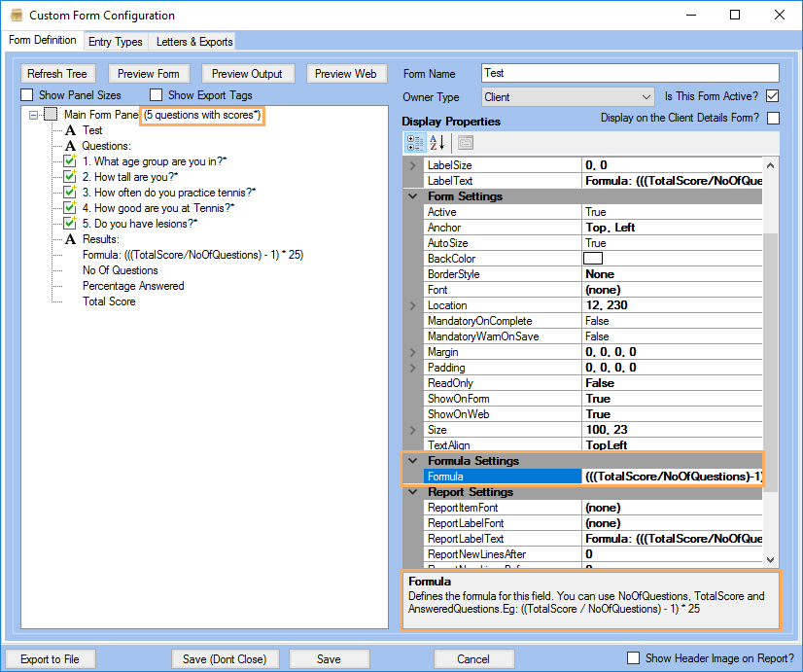Click the property grid scroll up arrow
Image resolution: width=803 pixels, height=672 pixels.
pyautogui.click(x=770, y=165)
